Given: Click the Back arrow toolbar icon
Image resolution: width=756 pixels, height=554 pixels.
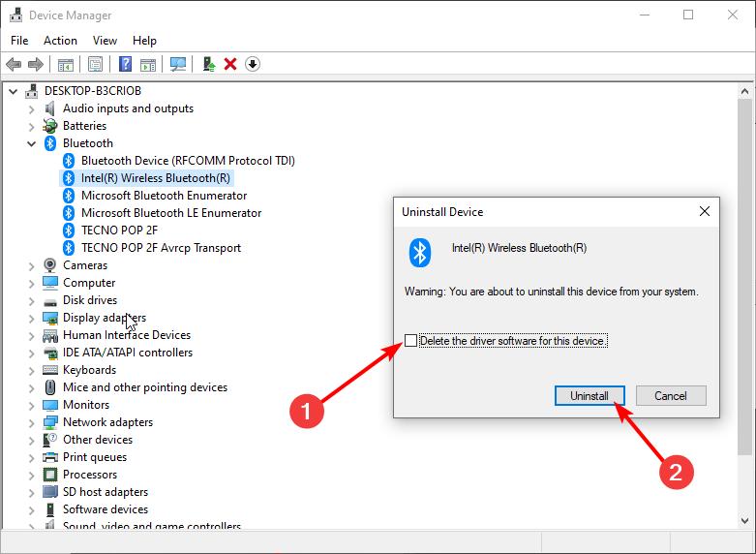Looking at the screenshot, I should coord(14,64).
